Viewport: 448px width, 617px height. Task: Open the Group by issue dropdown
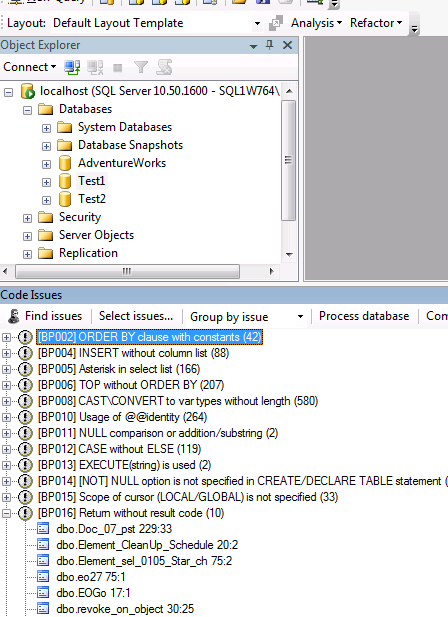click(301, 316)
